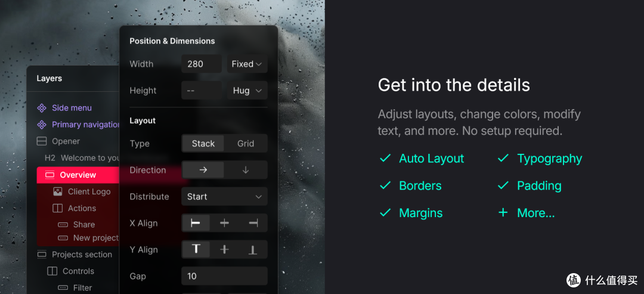This screenshot has width=644, height=294.
Task: Set Y Align to top
Action: pos(196,249)
